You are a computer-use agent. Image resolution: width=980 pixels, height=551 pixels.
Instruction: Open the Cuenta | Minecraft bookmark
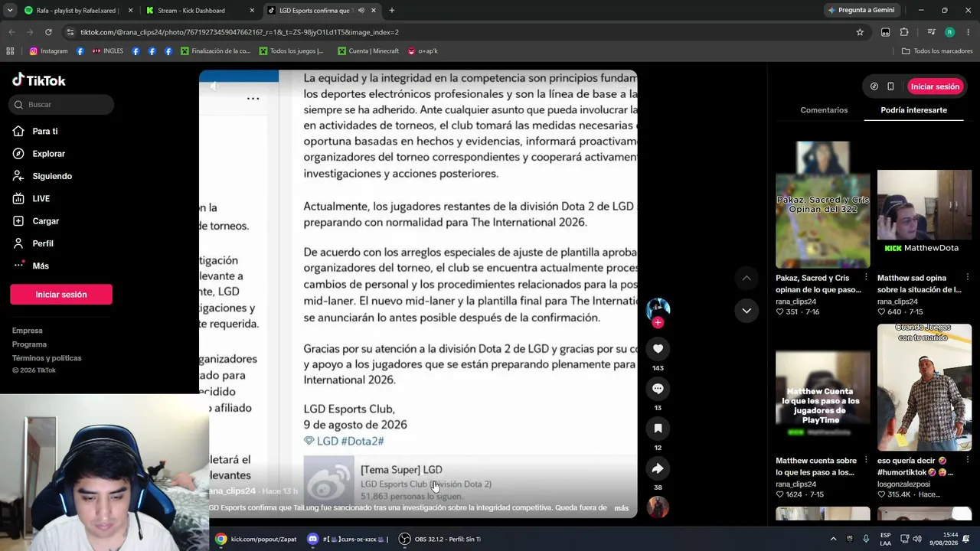tap(367, 51)
